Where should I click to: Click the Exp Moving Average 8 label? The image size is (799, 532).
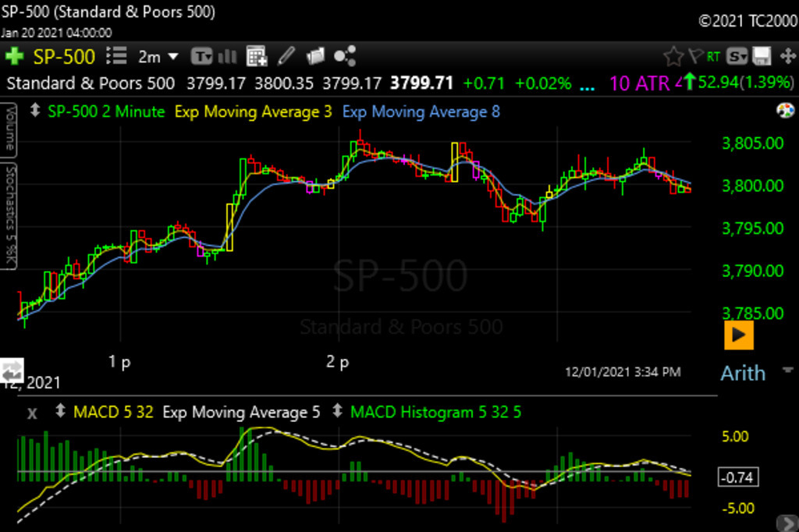pos(421,112)
